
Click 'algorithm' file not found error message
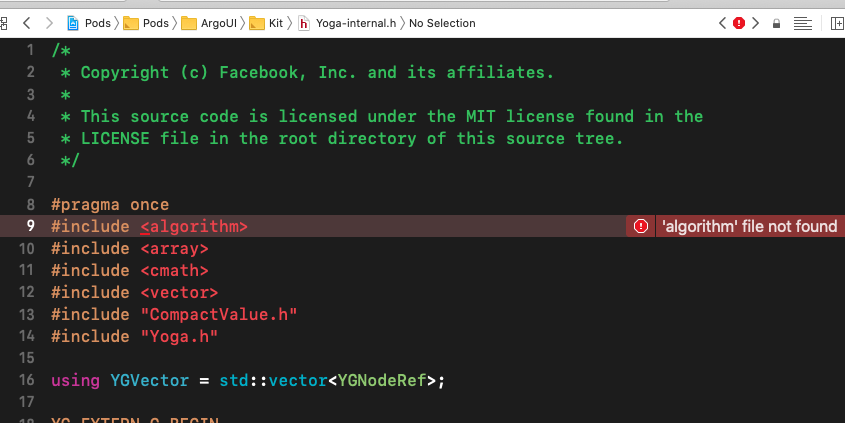(749, 226)
